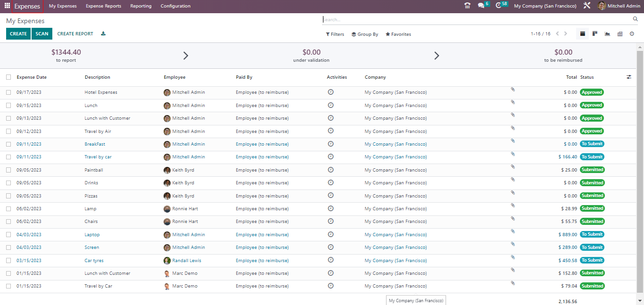This screenshot has width=644, height=305.
Task: Click the download/upload expense icon
Action: (x=103, y=34)
